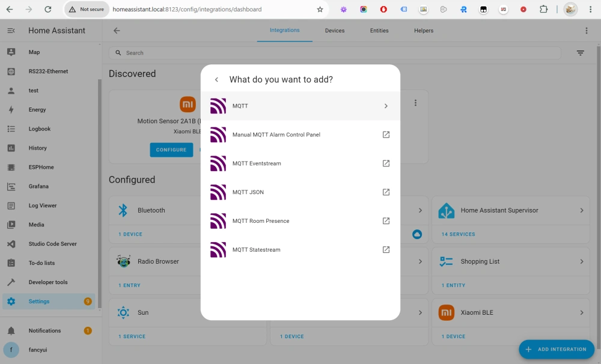Expand MQTT entry with chevron arrow
Image resolution: width=601 pixels, height=364 pixels.
[386, 106]
